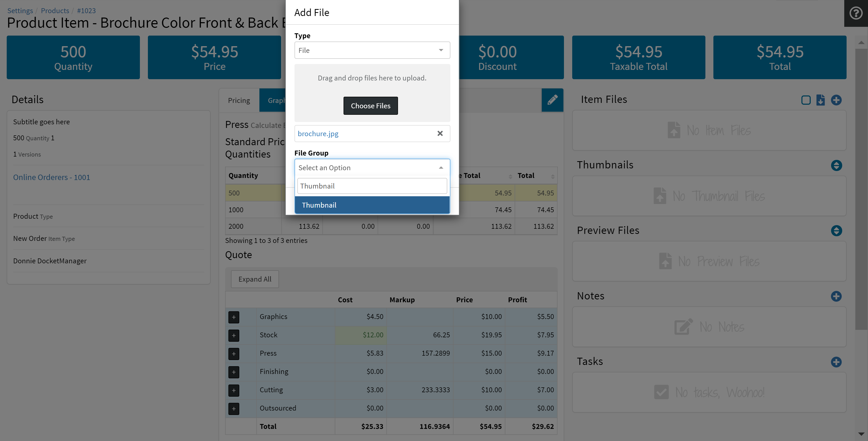Collapse the File Group dropdown
868x441 pixels.
(372, 168)
